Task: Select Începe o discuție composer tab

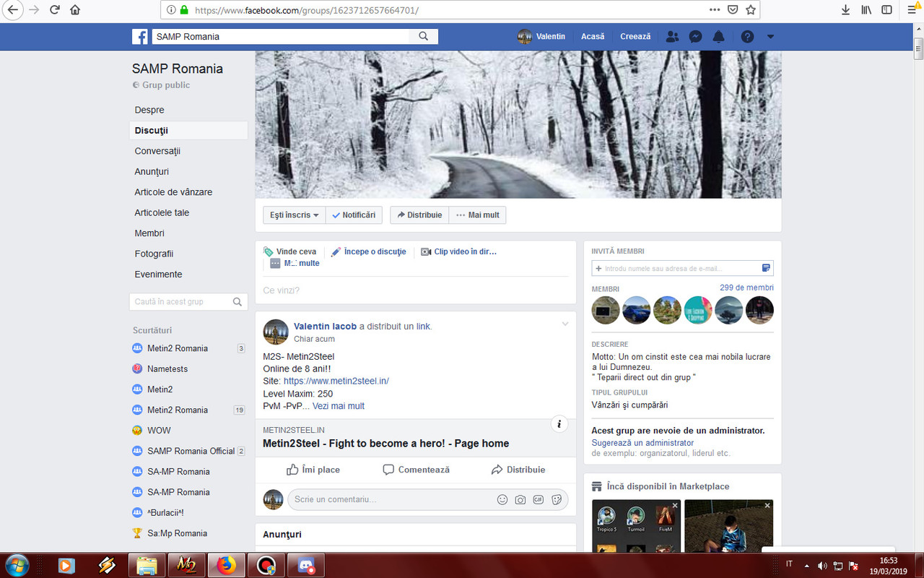Action: (368, 251)
